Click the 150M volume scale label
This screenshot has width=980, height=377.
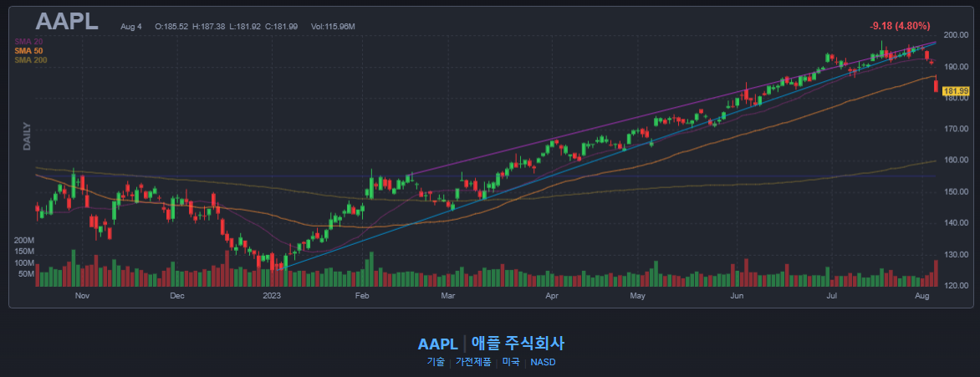click(23, 252)
